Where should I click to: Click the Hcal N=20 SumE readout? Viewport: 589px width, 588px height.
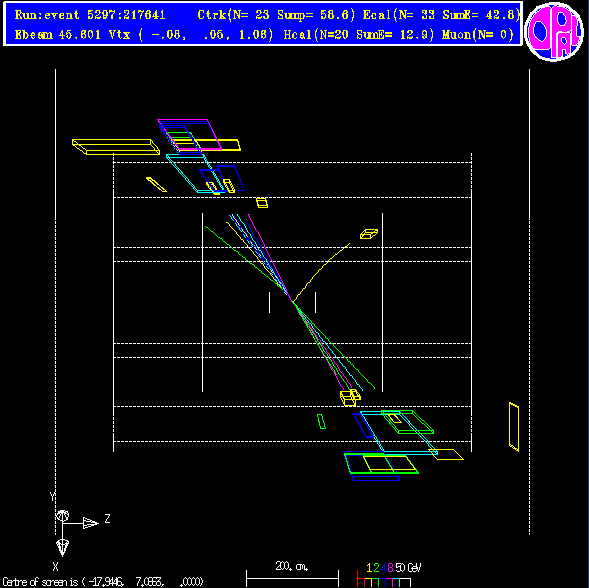point(359,35)
